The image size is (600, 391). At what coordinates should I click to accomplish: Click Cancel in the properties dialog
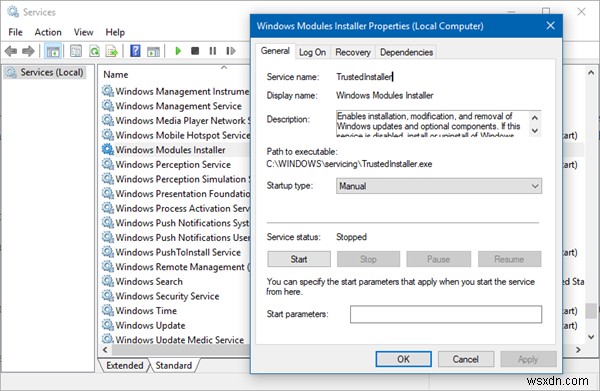pos(465,359)
